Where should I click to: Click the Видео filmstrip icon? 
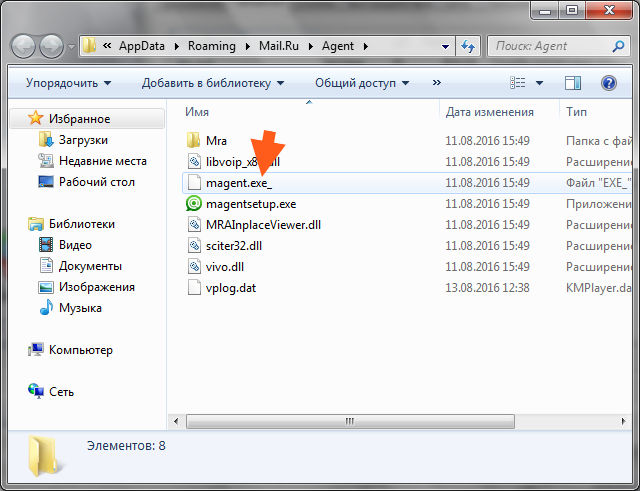click(46, 244)
